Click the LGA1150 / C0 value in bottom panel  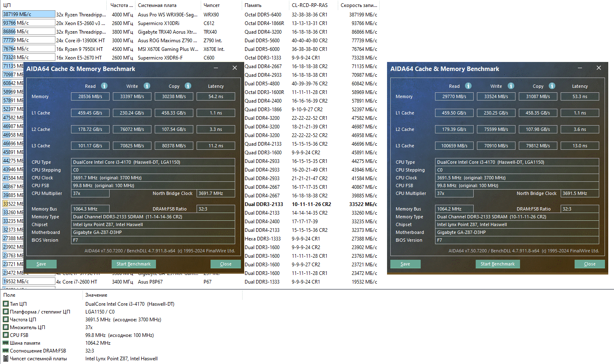click(x=100, y=311)
